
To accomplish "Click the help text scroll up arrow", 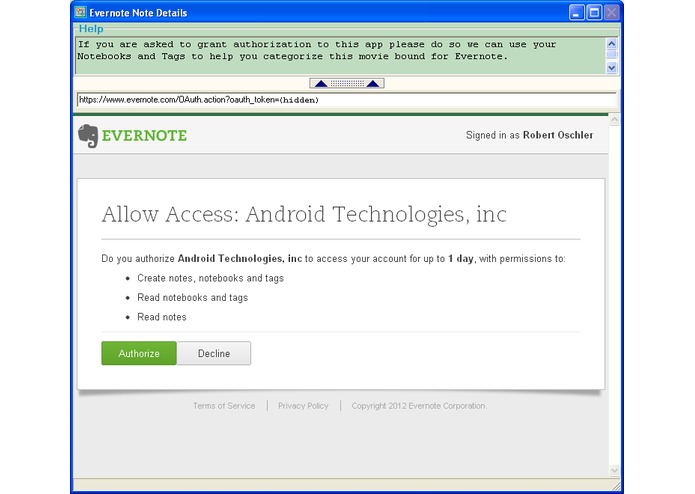I will [612, 43].
